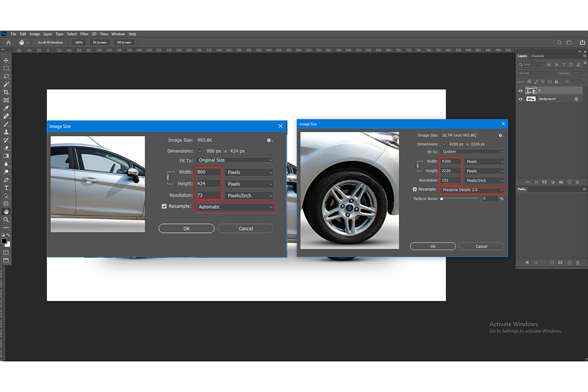Select the Clone Stamp tool
The width and height of the screenshot is (588, 392).
(x=6, y=132)
